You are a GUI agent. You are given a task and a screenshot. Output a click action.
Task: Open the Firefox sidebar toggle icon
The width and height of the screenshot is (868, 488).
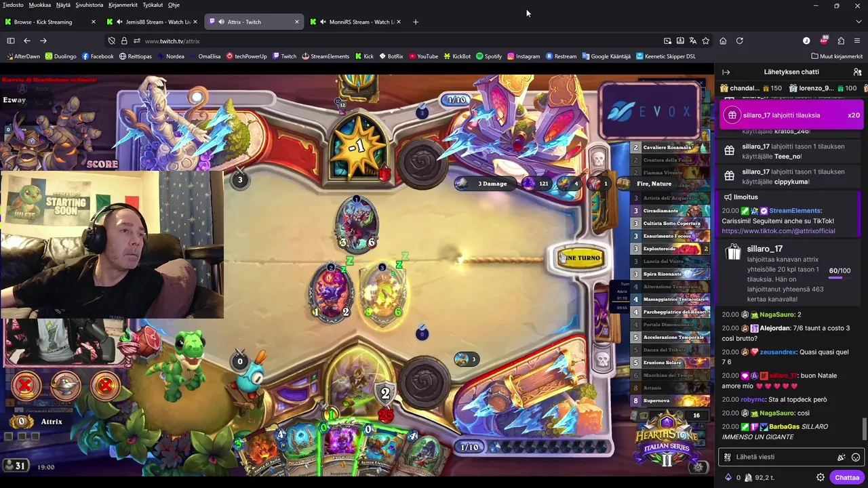tap(11, 41)
